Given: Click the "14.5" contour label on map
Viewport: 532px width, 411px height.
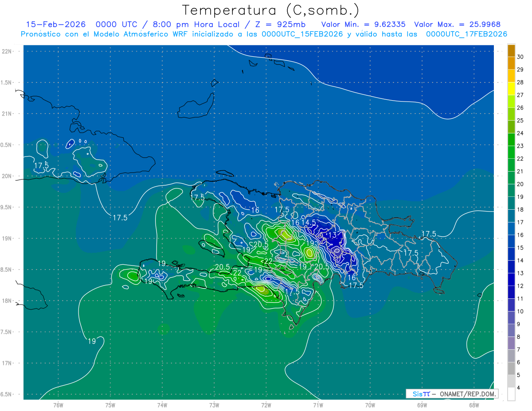Looking at the screenshot, I should pos(309,222).
